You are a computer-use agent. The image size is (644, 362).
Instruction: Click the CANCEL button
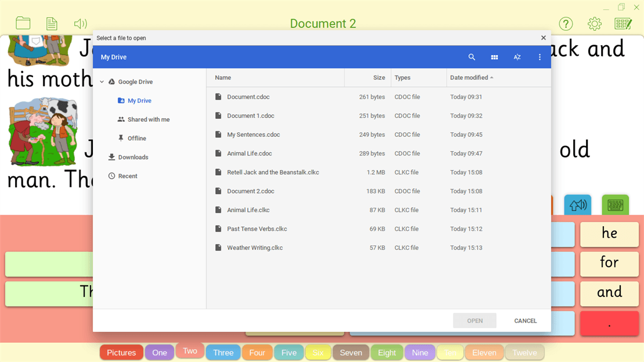[524, 320]
